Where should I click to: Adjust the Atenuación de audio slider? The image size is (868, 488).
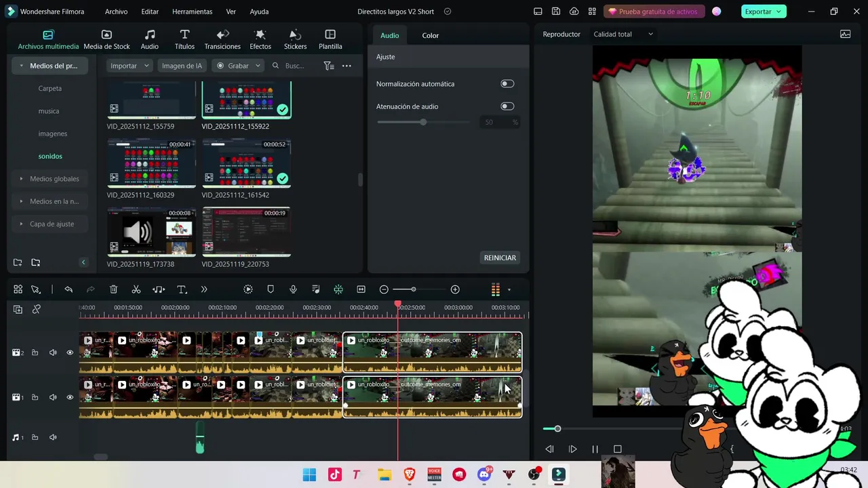click(423, 122)
